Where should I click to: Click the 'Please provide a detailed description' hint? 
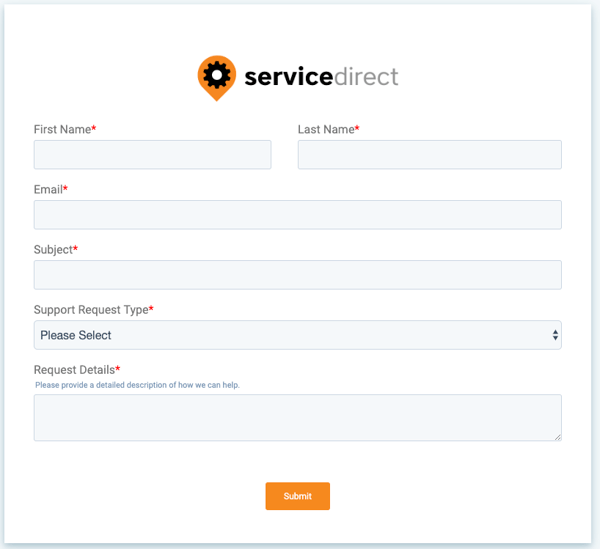[x=137, y=385]
